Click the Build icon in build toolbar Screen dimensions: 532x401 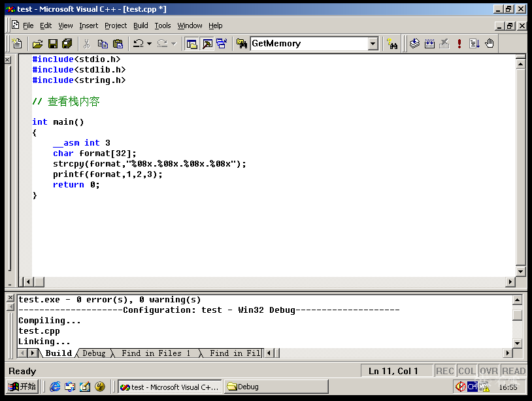click(429, 44)
